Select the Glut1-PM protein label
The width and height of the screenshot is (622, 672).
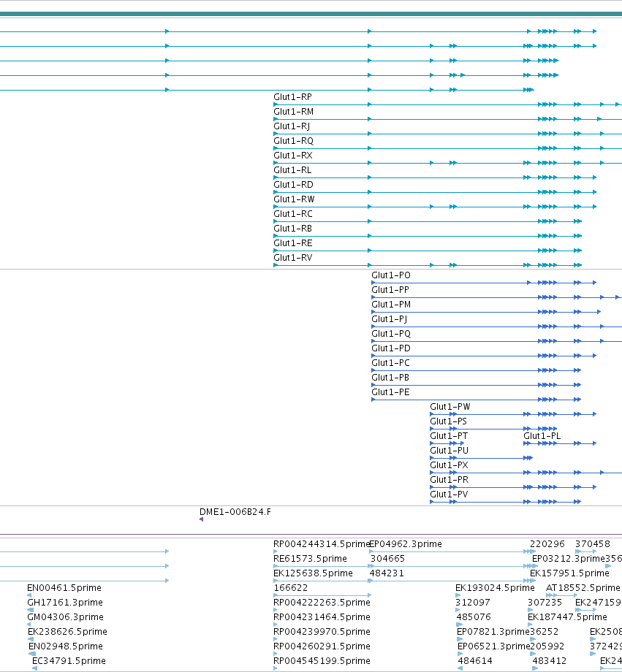pos(391,305)
